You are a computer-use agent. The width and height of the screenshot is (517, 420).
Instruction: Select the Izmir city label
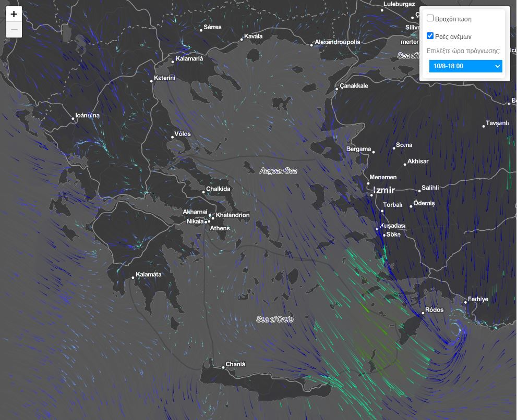pyautogui.click(x=384, y=191)
